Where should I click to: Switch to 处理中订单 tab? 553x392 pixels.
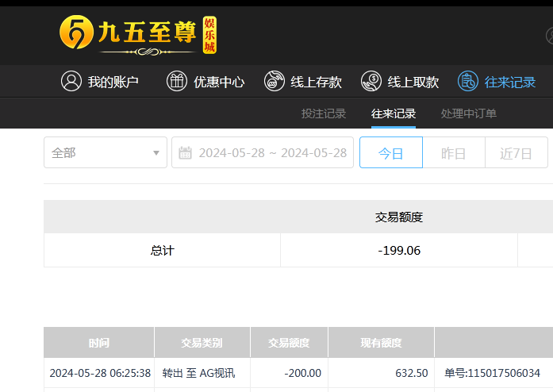pyautogui.click(x=469, y=113)
